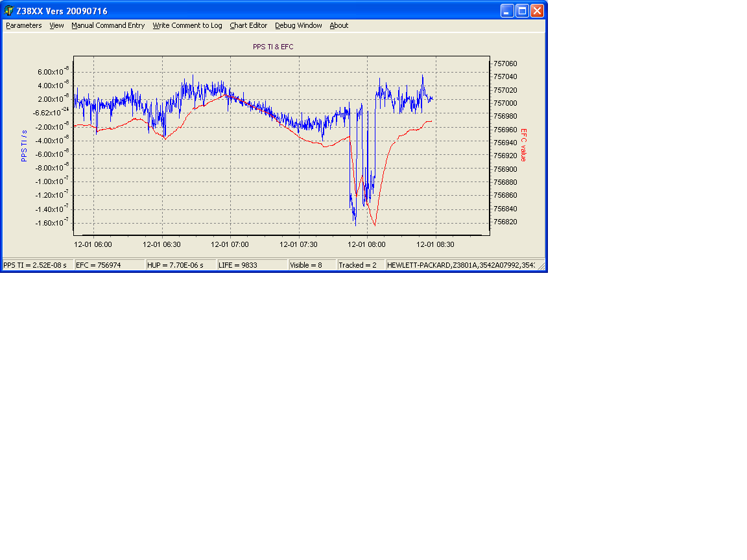Click the Tracked = 2 status field
This screenshot has width=747, height=560.
coord(361,265)
